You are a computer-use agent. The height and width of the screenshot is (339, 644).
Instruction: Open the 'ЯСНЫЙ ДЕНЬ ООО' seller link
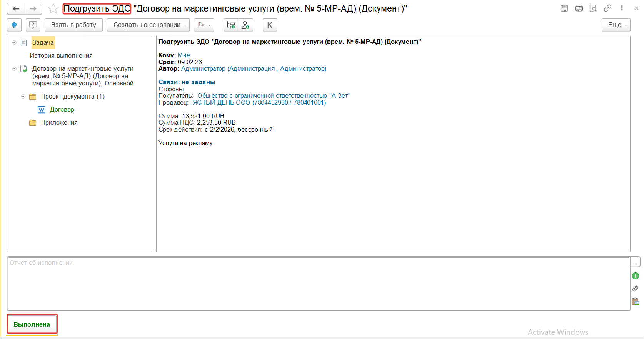tap(259, 102)
